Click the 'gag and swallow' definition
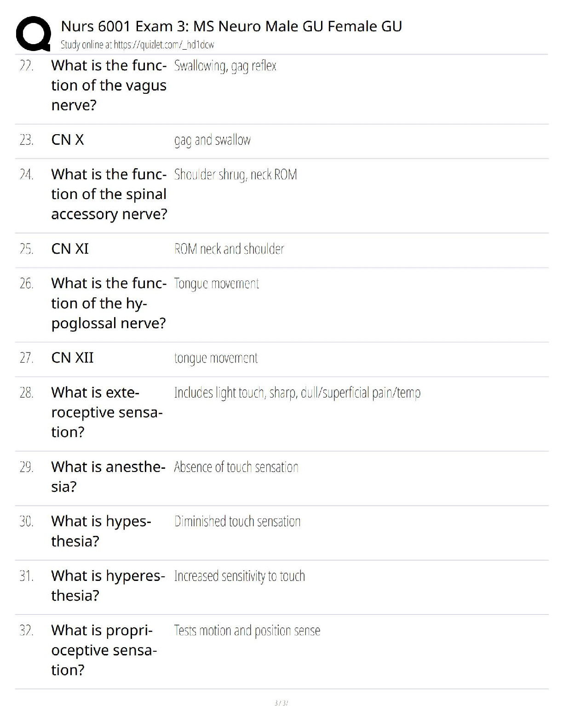 tap(213, 140)
